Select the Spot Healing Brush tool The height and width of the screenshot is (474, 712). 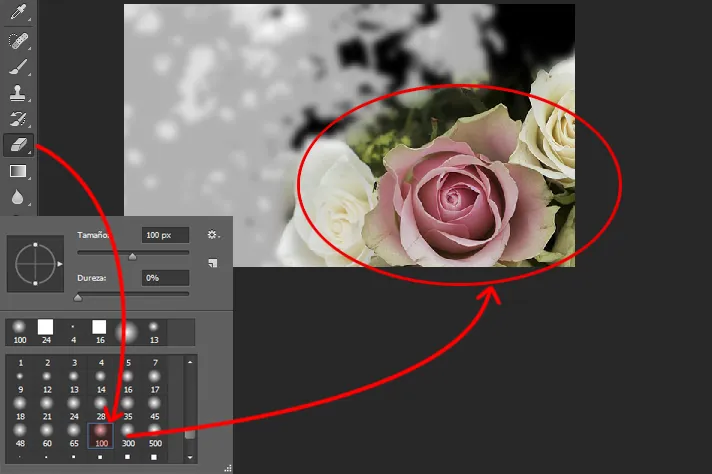18,40
